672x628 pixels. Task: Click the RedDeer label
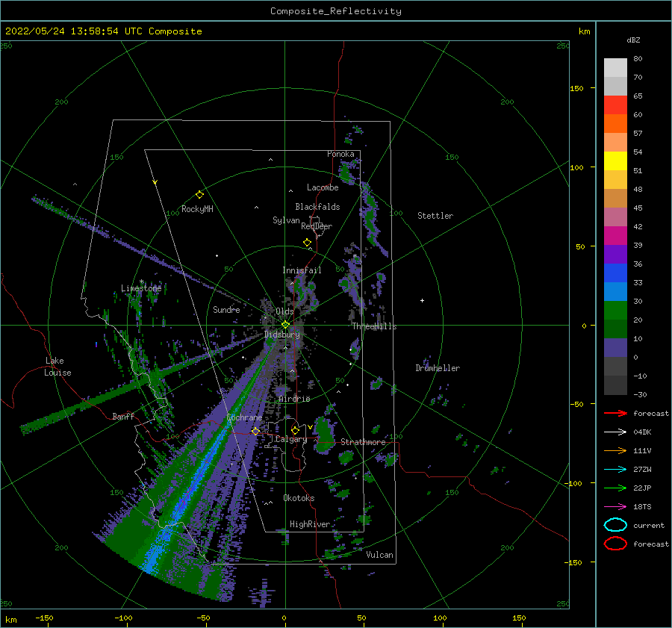[x=317, y=226]
